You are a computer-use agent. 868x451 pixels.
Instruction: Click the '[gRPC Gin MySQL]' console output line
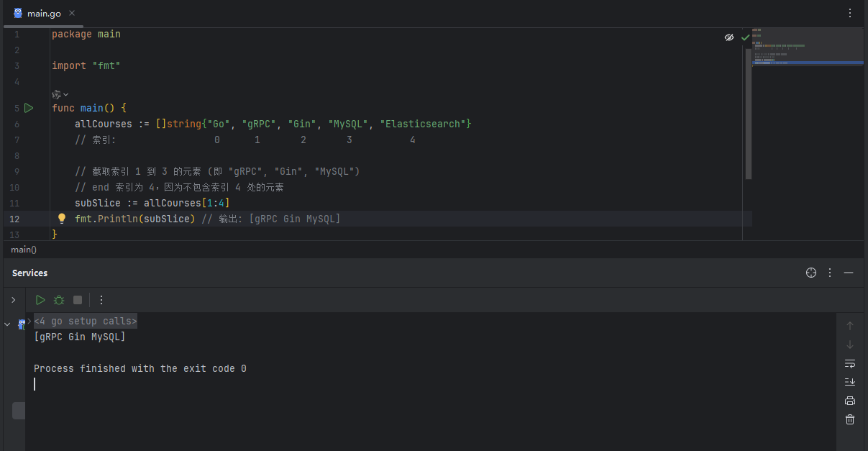pos(80,337)
